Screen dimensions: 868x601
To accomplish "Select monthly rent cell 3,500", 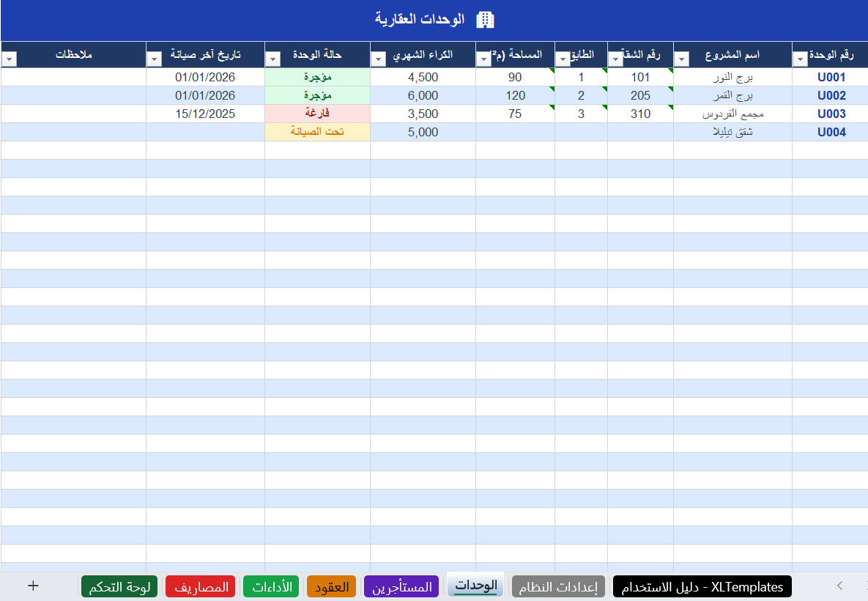I will click(x=423, y=114).
